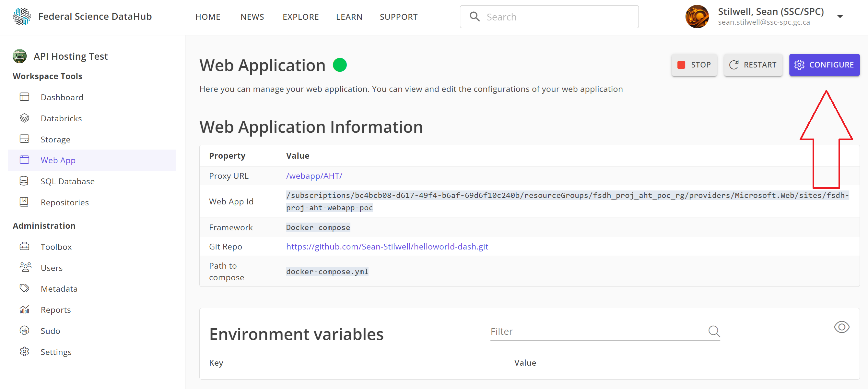
Task: Open the Settings administration page
Action: pos(56,352)
